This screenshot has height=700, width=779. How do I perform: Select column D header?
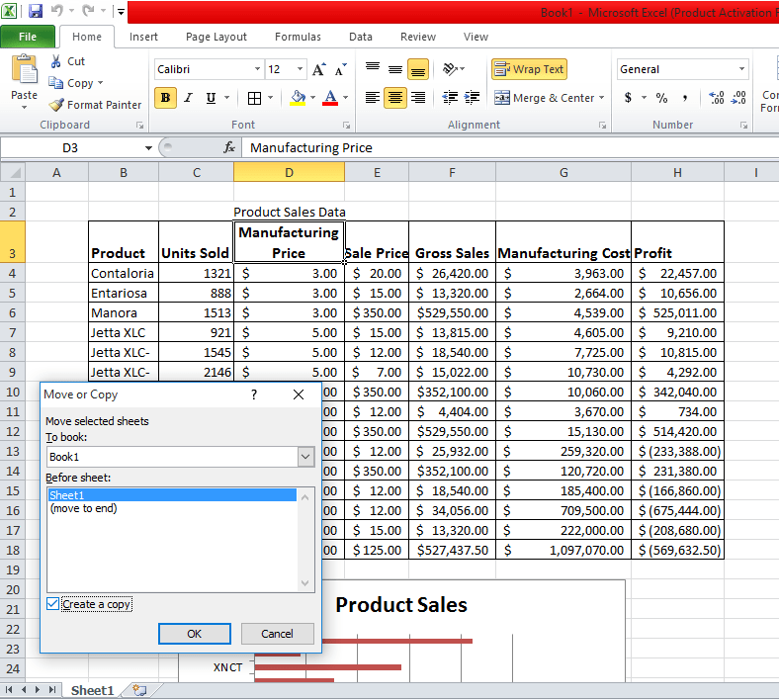(289, 172)
